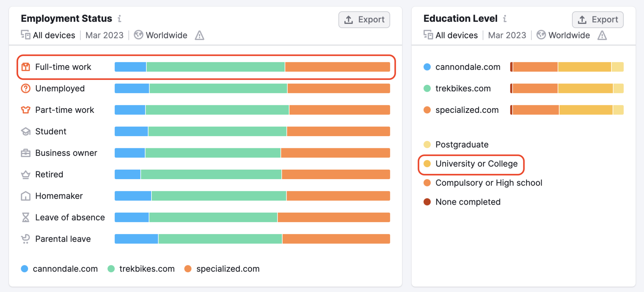The image size is (644, 292).
Task: Click the Student graduation cap icon
Action: point(26,131)
